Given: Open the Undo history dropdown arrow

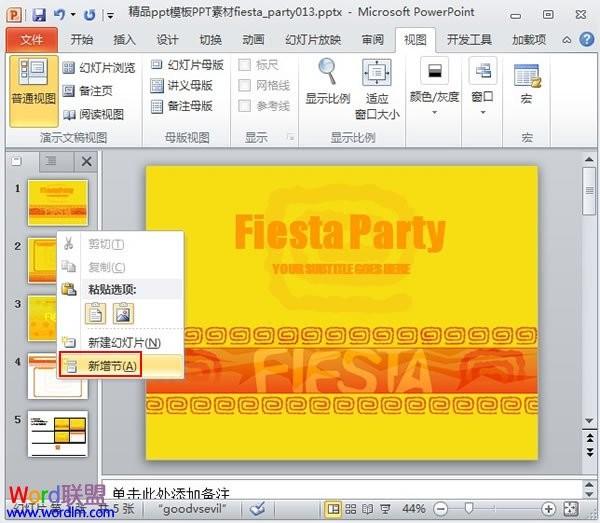Looking at the screenshot, I should 73,15.
